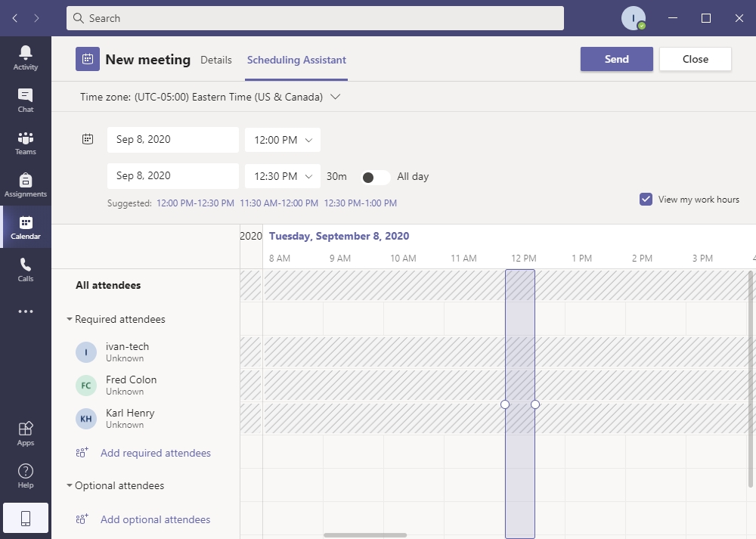Switch to the Details tab

tap(216, 60)
